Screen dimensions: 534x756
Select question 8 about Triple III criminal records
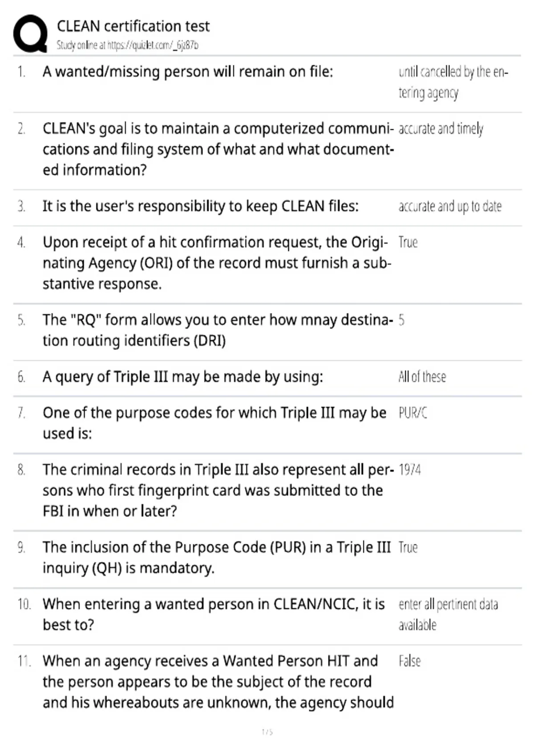click(218, 490)
